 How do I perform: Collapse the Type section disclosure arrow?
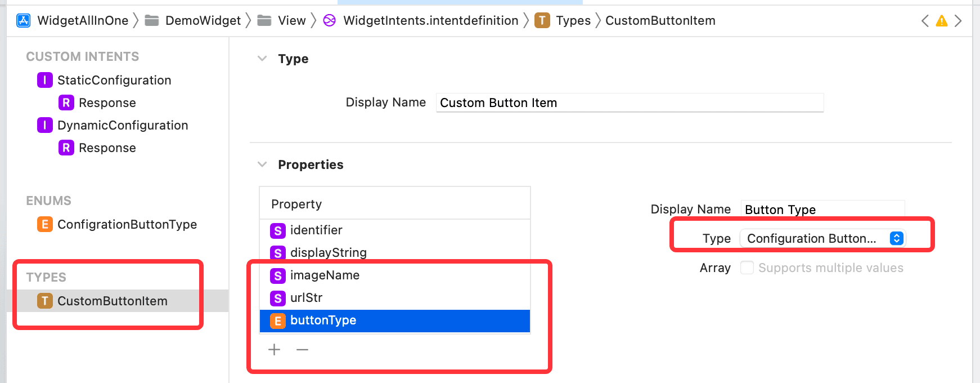262,59
